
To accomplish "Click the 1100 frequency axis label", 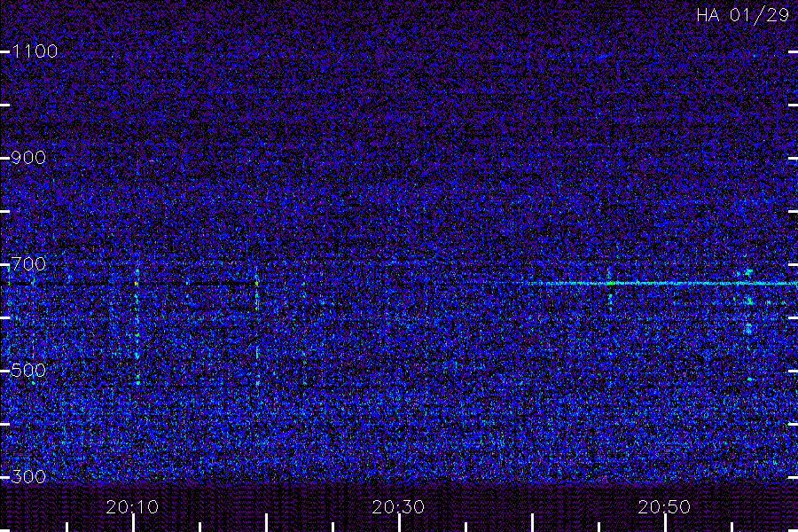I will point(35,51).
